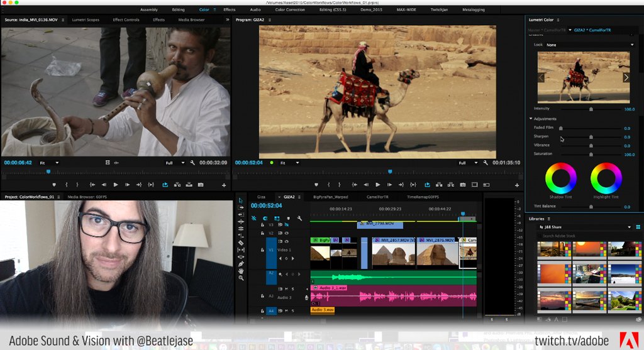This screenshot has height=350, width=644.
Task: Select the Track Select Forward tool
Action: pyautogui.click(x=241, y=207)
